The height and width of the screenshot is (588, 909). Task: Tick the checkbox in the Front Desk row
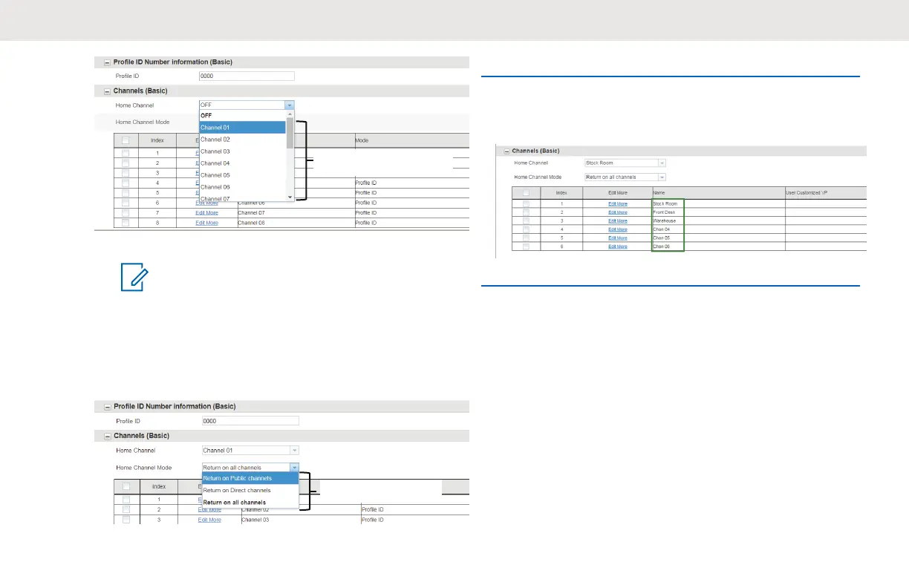(527, 212)
